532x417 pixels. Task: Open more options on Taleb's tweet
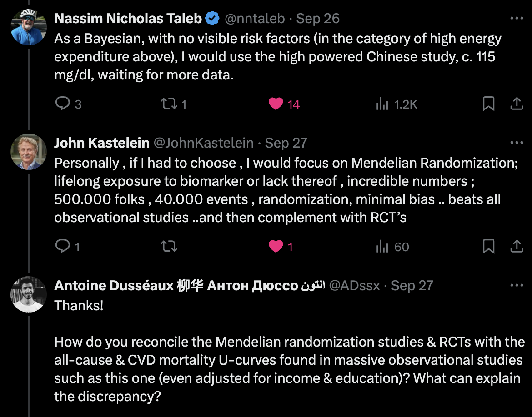pos(517,18)
